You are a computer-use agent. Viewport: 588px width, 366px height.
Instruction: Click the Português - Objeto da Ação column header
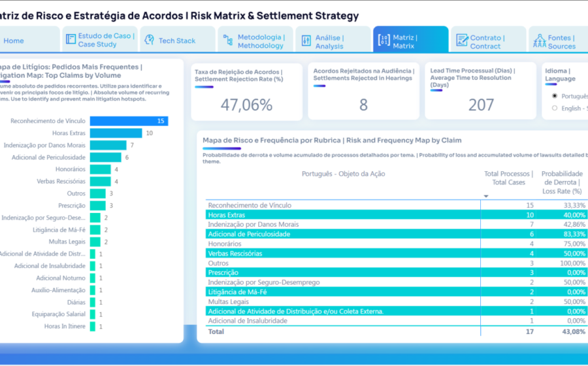[343, 174]
